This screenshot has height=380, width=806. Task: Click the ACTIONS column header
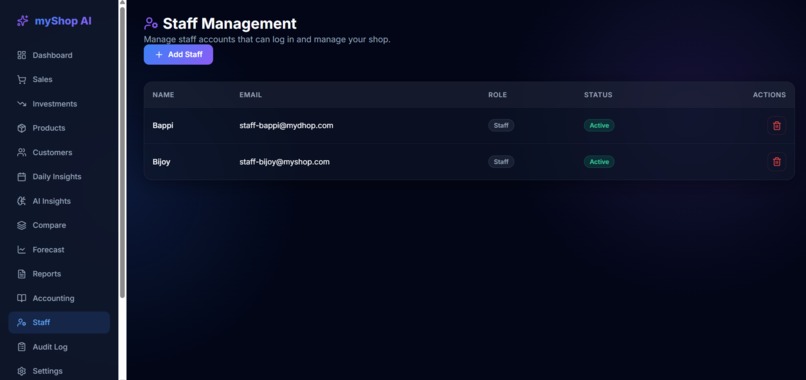770,95
